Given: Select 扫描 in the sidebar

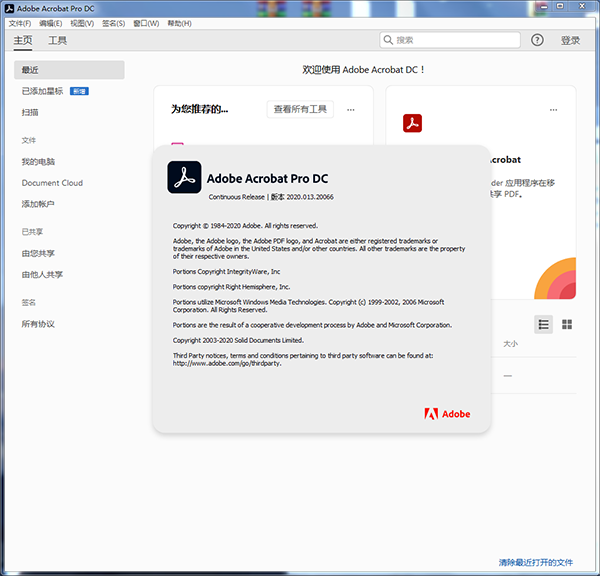Looking at the screenshot, I should tap(30, 112).
